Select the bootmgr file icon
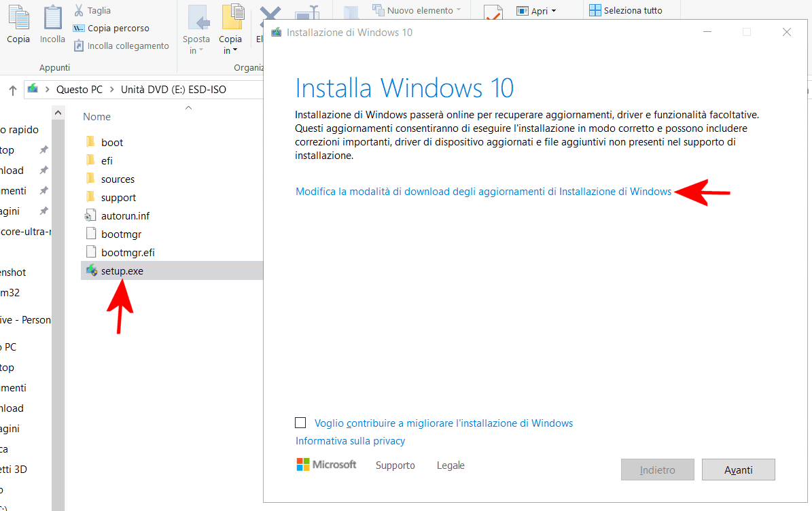 91,234
